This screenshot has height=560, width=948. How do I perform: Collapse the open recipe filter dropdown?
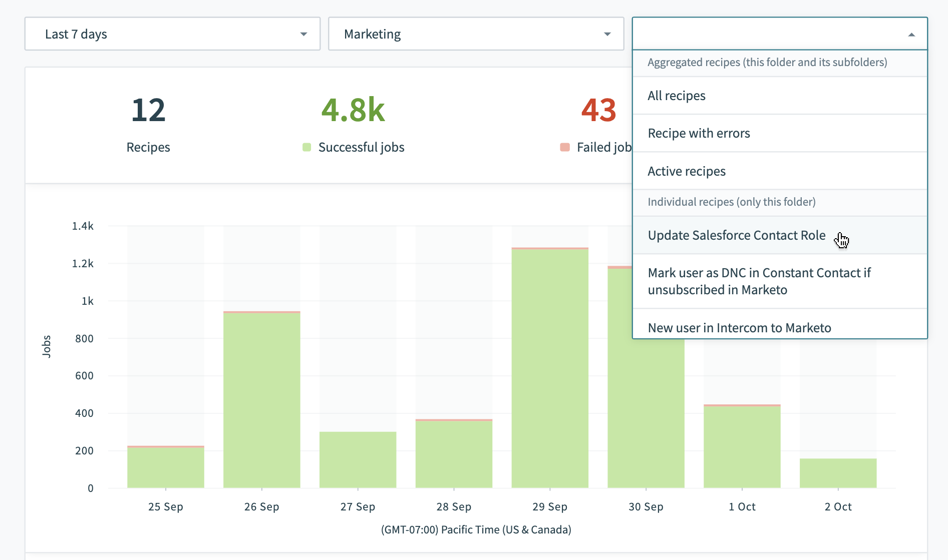tap(911, 35)
